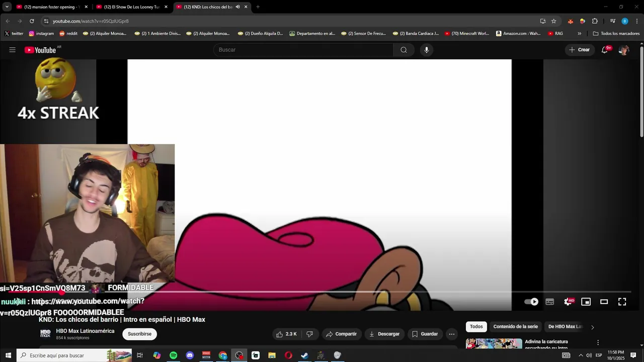Image resolution: width=644 pixels, height=362 pixels.
Task: Open the instagram bookmark
Action: (x=41, y=34)
